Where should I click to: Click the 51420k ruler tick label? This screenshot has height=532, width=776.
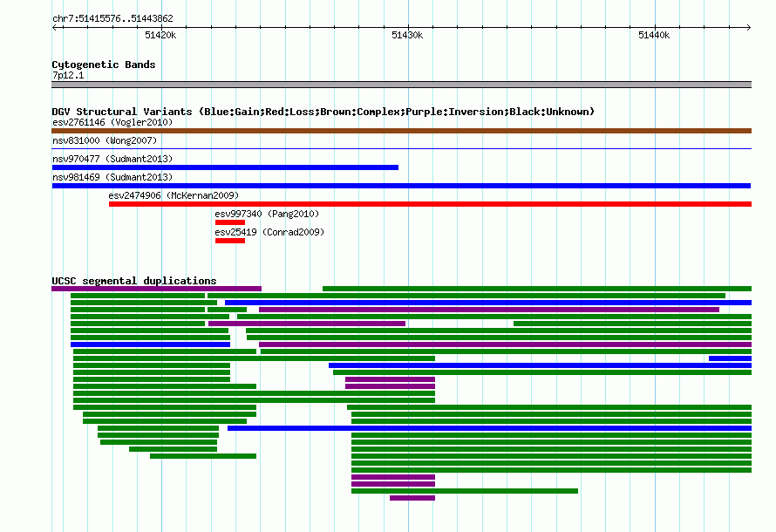pyautogui.click(x=160, y=35)
